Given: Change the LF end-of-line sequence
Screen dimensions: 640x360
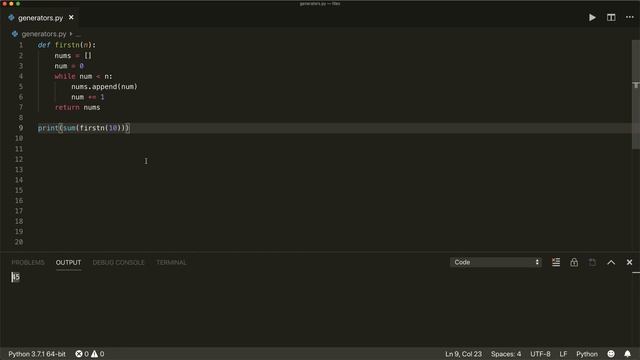Looking at the screenshot, I should click(x=563, y=354).
